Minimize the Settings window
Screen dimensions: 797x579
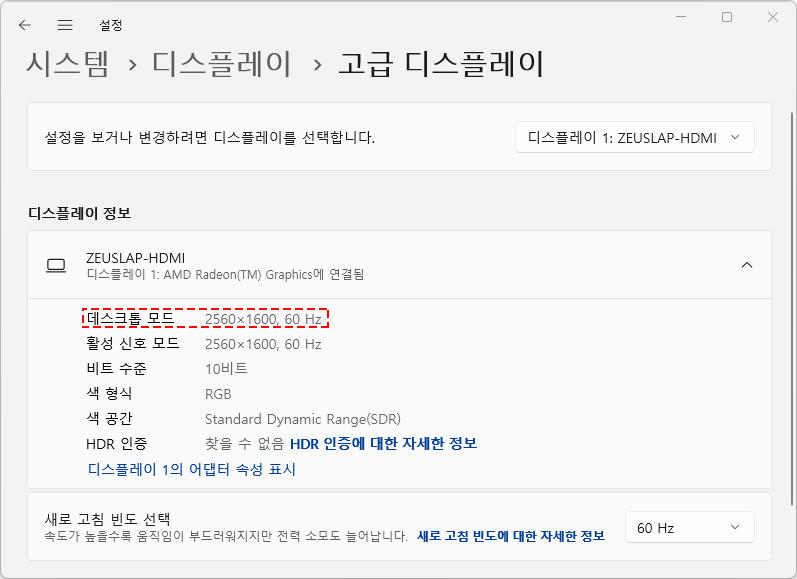point(681,17)
